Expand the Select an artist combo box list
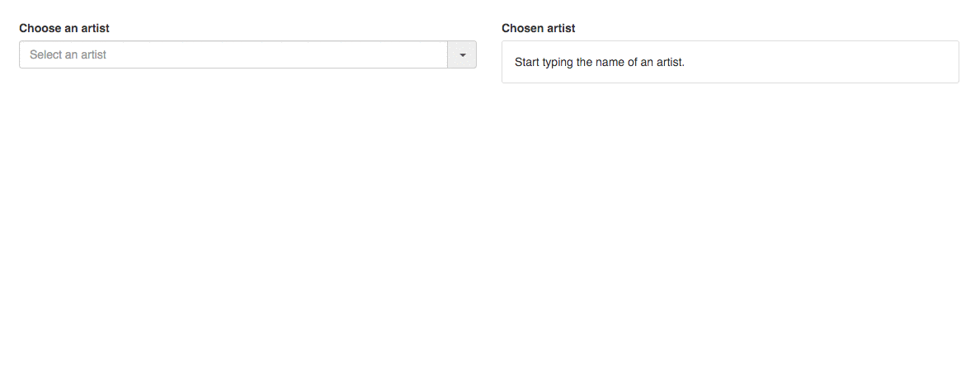The width and height of the screenshot is (980, 378). tap(462, 55)
